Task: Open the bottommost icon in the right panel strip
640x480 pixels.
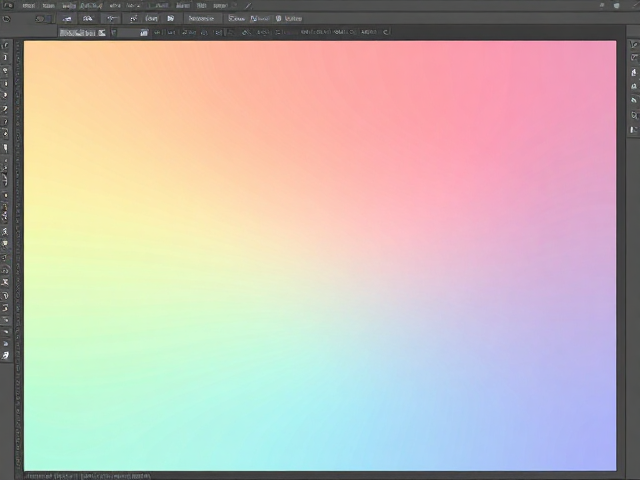Action: 633,130
